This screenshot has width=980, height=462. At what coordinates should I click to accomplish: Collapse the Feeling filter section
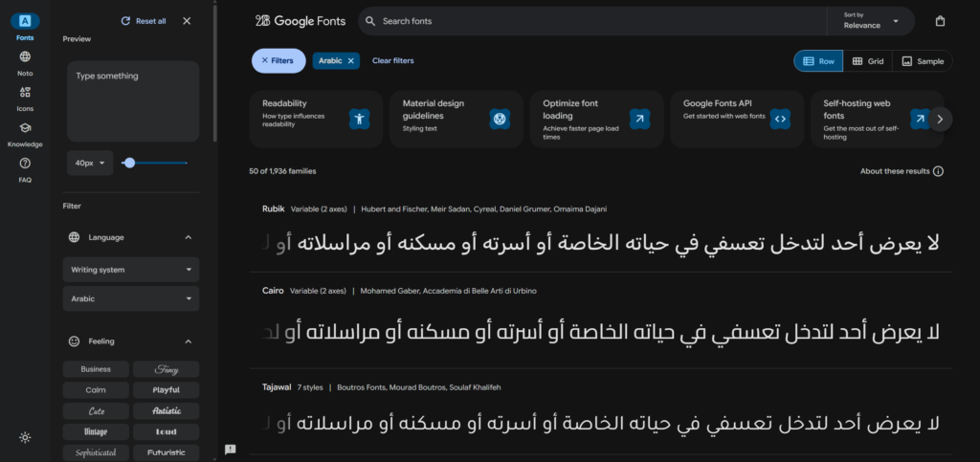189,341
